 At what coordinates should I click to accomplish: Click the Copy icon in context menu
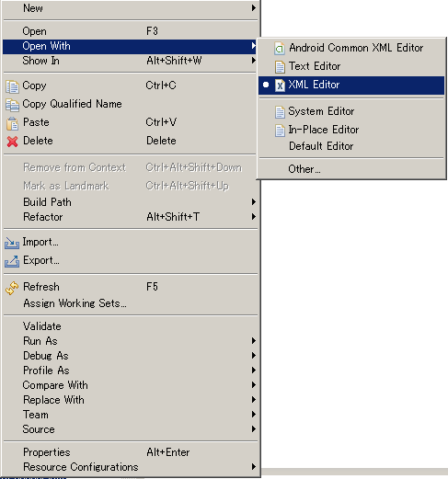coord(12,86)
